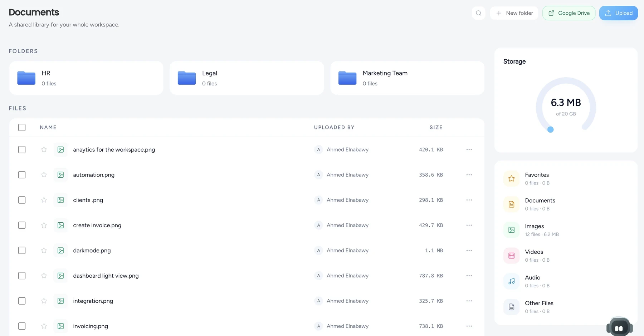Open Favorites category in storage panel
644x336 pixels.
[566, 178]
